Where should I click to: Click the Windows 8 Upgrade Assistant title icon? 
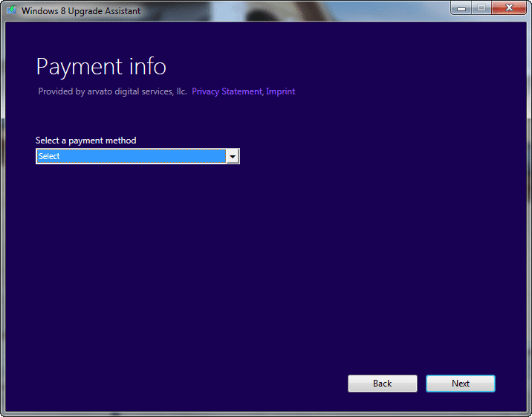pyautogui.click(x=12, y=10)
